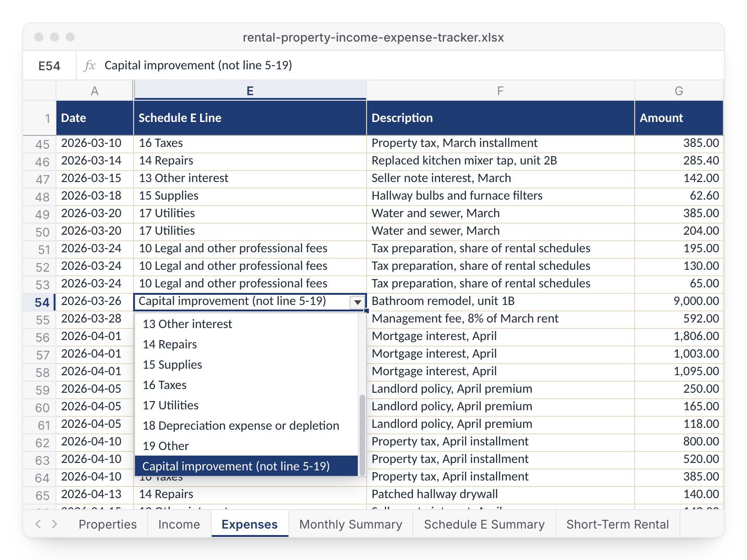Click the 'Description' header cell

tap(501, 118)
